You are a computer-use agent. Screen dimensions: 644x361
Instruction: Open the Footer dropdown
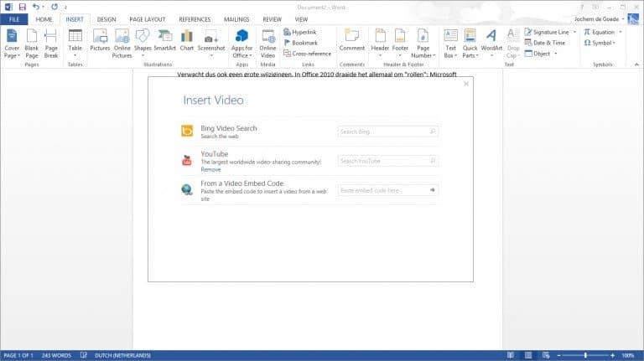tap(400, 44)
